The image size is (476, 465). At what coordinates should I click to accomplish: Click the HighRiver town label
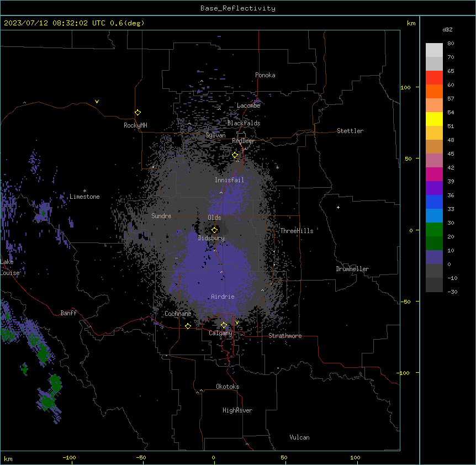(x=237, y=410)
